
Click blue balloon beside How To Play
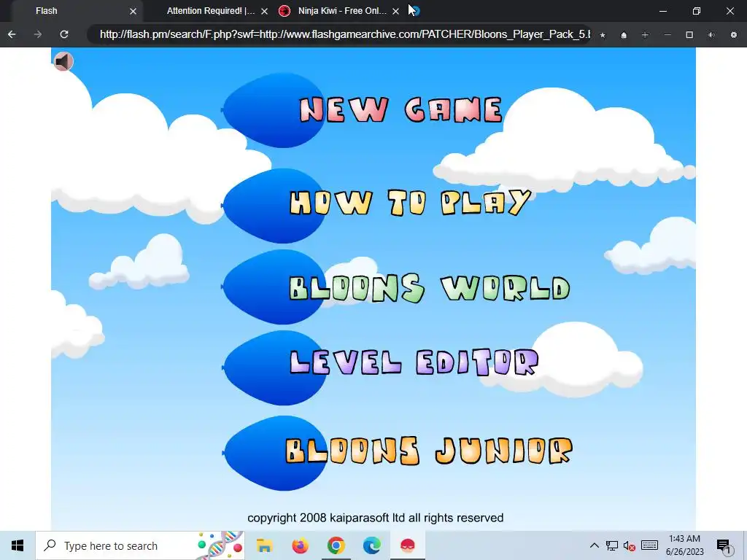click(x=274, y=205)
